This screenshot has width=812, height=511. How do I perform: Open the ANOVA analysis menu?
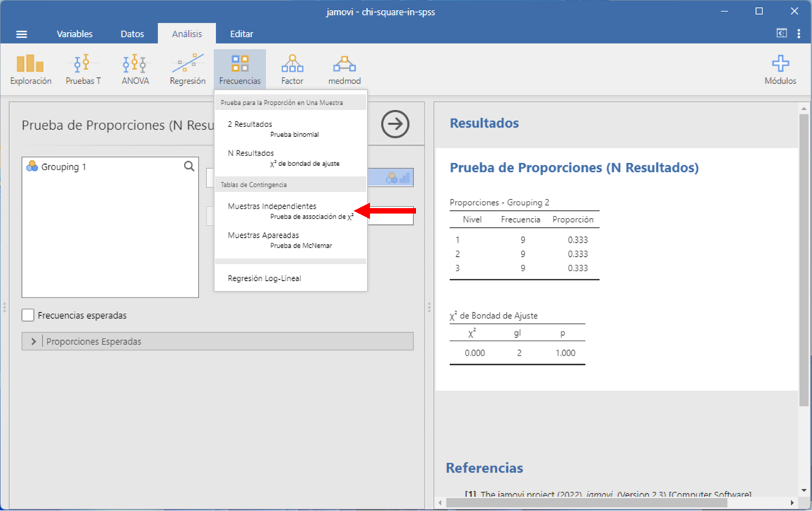point(135,70)
